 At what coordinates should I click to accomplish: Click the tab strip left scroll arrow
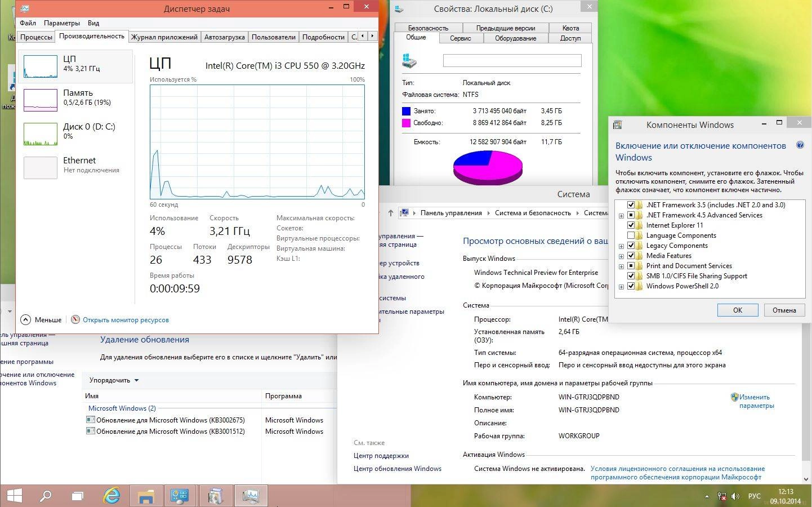point(363,36)
